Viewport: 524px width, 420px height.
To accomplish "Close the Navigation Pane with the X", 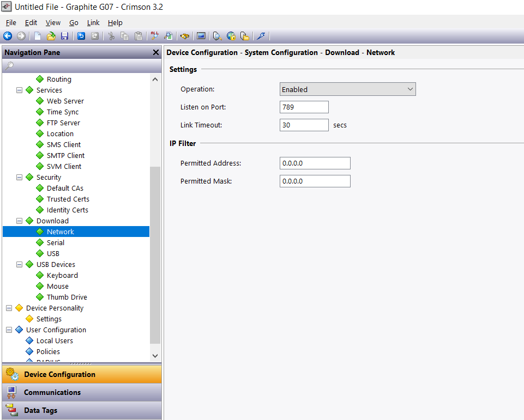I will click(x=156, y=52).
